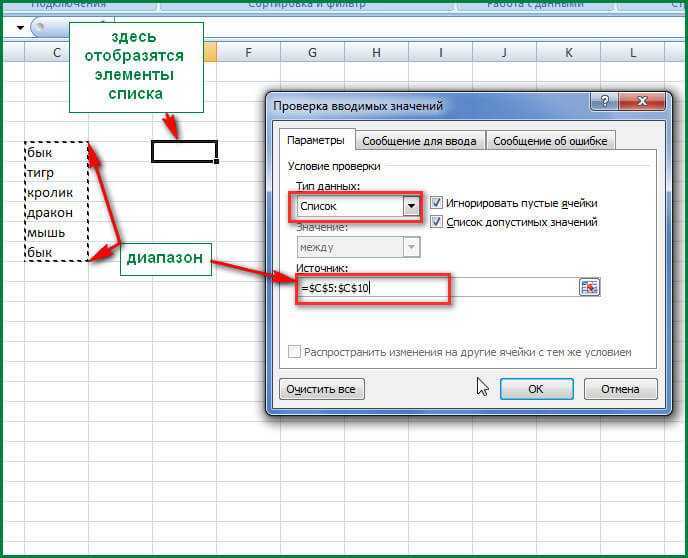
Task: Switch to the Сообщение для ввода tab
Action: pos(419,141)
